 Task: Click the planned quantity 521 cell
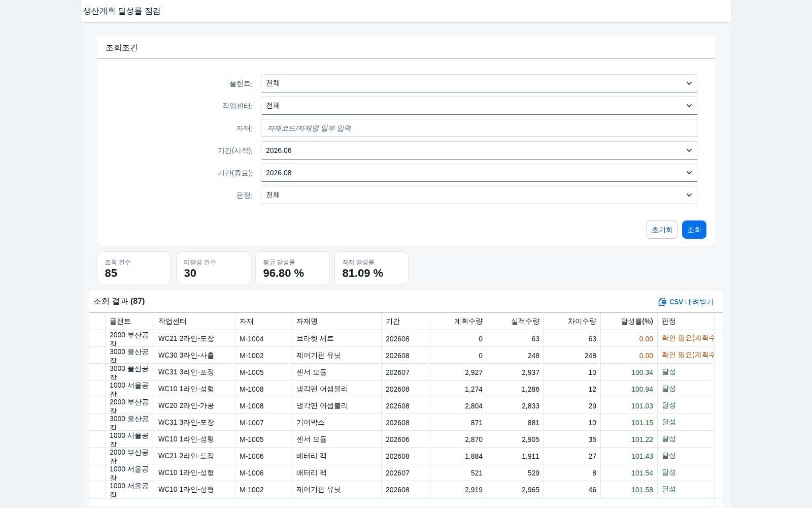click(x=458, y=473)
